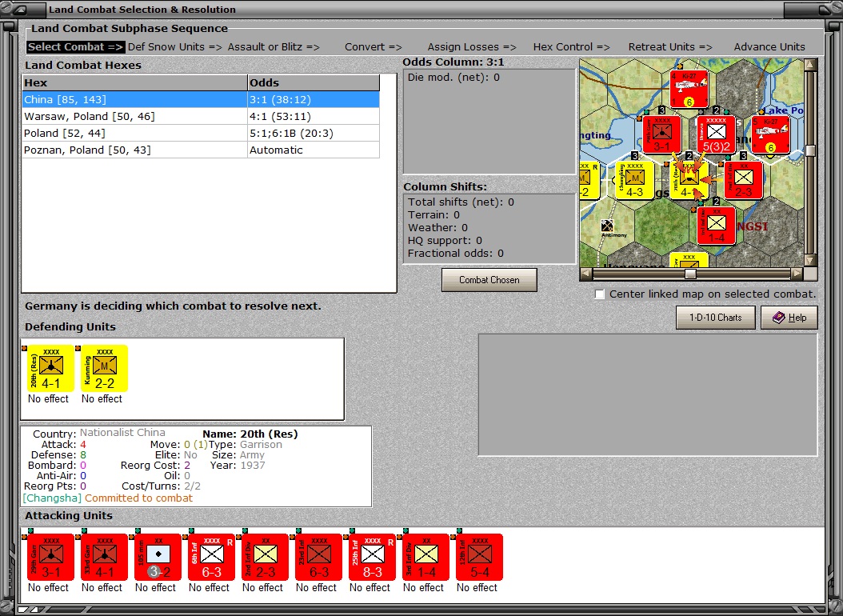Select the 3rd Inf Div 1-4 attacking unit
This screenshot has height=616, width=843.
(425, 558)
